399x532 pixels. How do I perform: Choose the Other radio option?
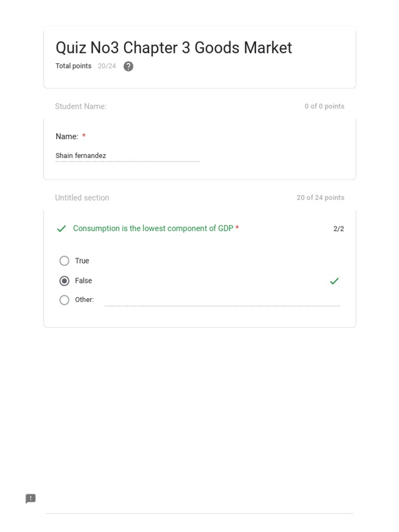pyautogui.click(x=64, y=300)
